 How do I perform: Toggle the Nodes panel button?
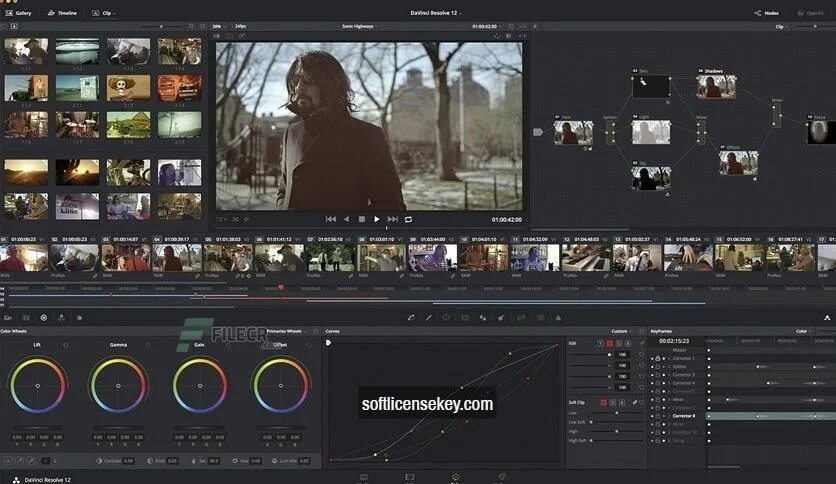[767, 13]
